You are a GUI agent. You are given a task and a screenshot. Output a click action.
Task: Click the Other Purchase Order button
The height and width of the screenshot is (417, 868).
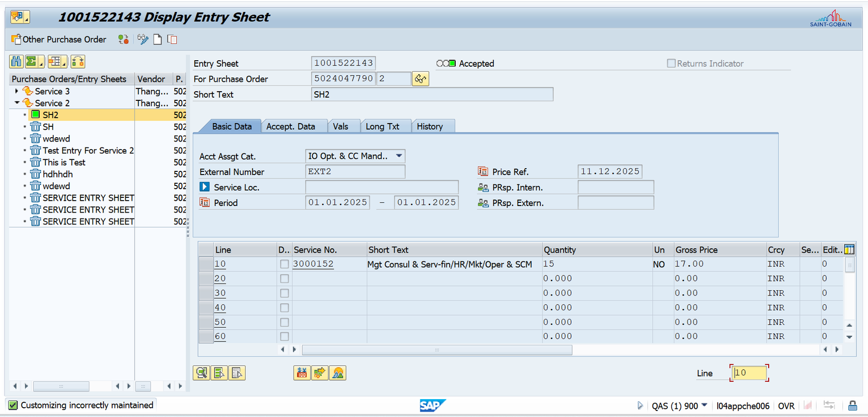[59, 40]
